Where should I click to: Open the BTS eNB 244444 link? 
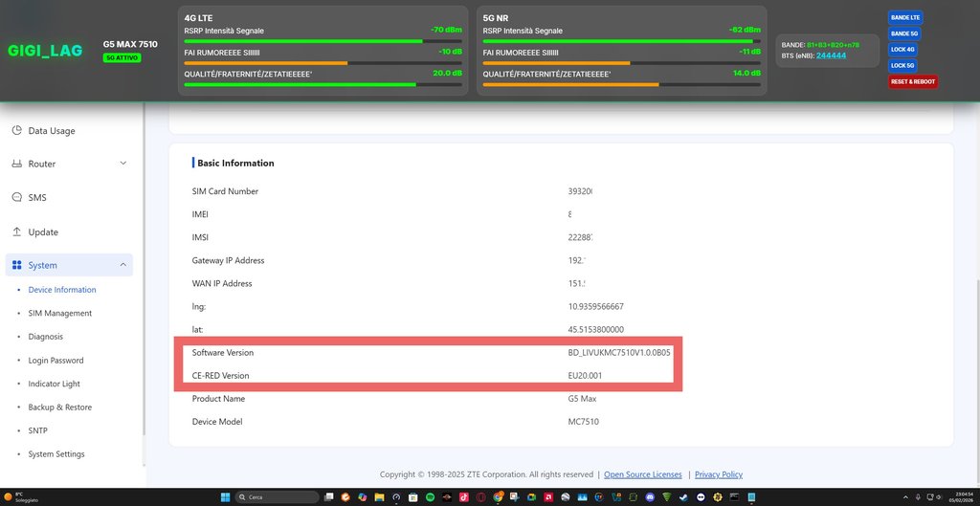pos(831,55)
